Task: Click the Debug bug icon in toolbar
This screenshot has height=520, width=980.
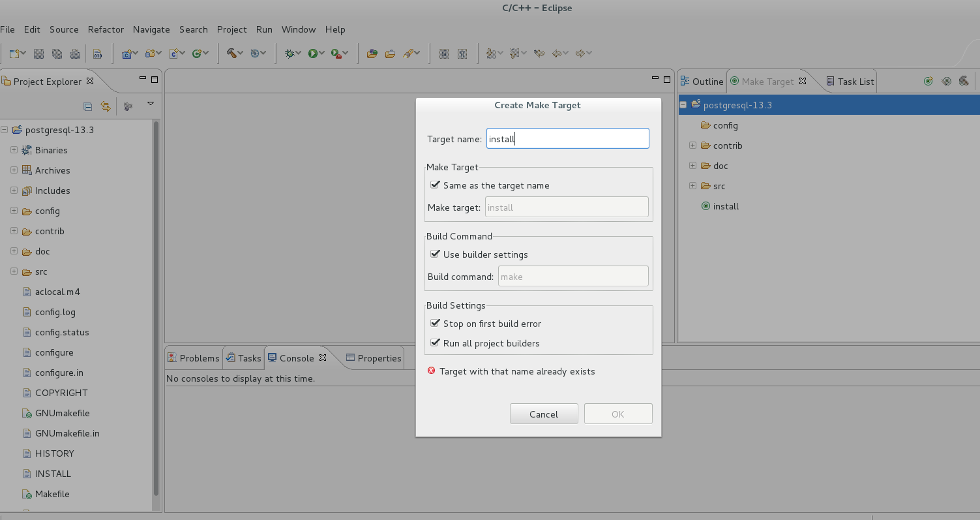Action: point(290,54)
